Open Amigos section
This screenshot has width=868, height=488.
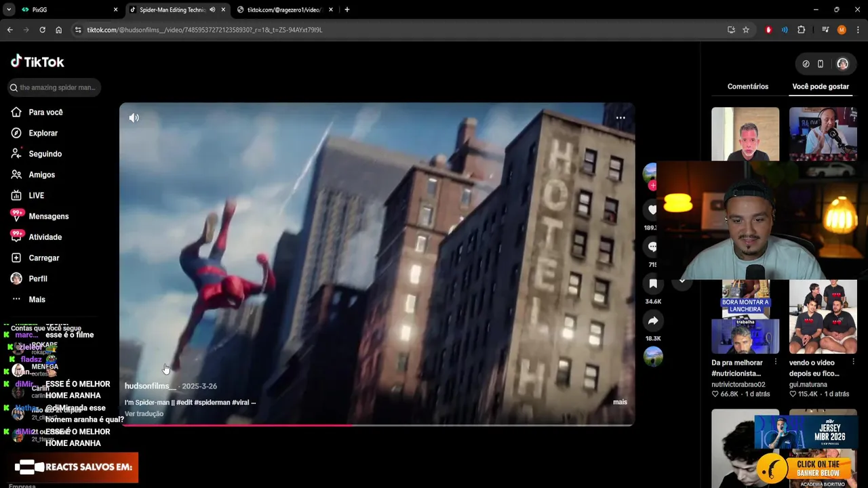coord(41,175)
